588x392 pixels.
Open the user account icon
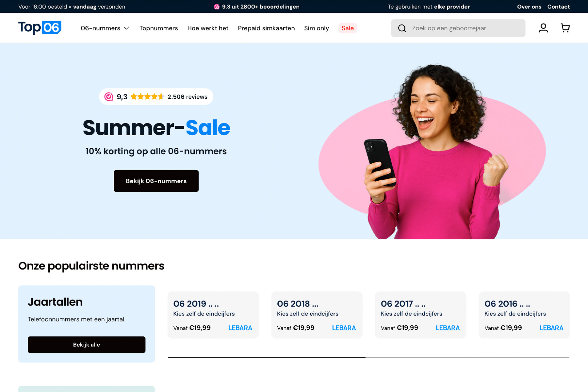pyautogui.click(x=543, y=28)
